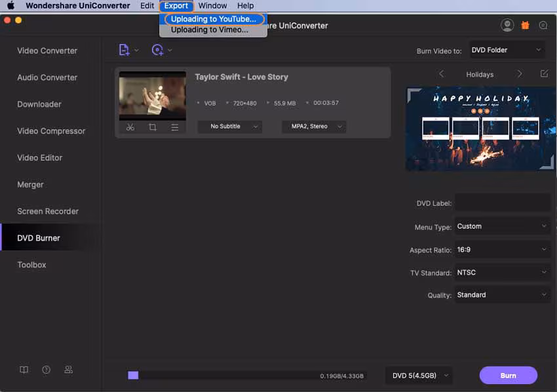Switch to Audio Converter section
Image resolution: width=557 pixels, height=392 pixels.
pos(47,77)
